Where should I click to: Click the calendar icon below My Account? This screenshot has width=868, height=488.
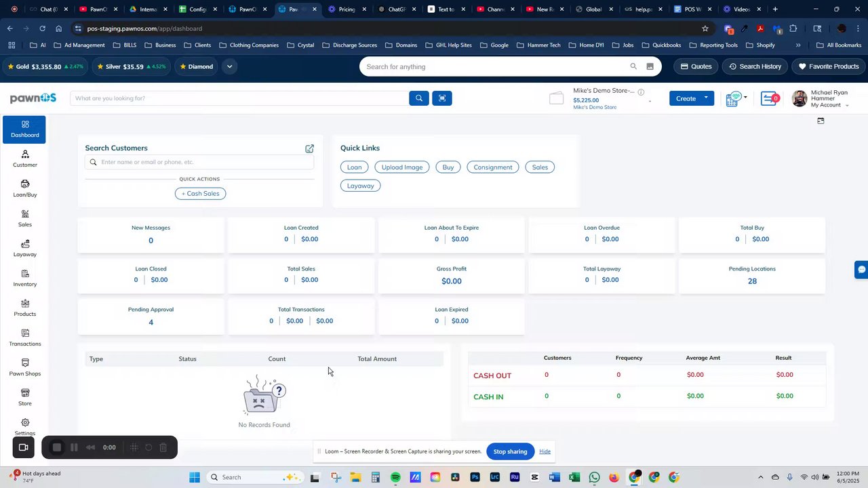821,121
